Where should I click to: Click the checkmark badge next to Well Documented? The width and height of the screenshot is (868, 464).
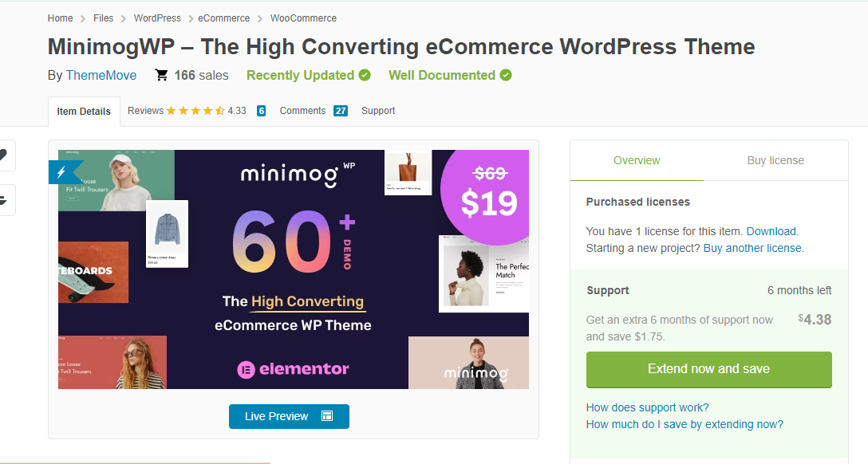tap(505, 75)
